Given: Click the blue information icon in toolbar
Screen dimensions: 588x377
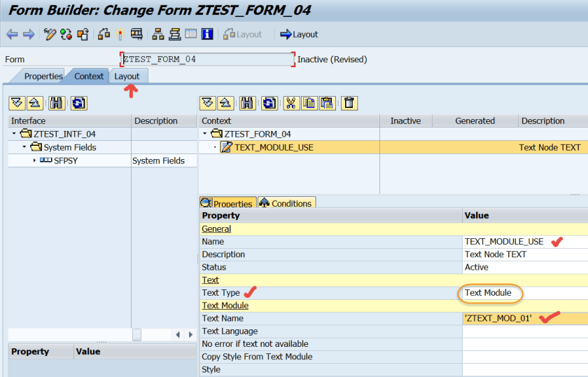Looking at the screenshot, I should 207,34.
